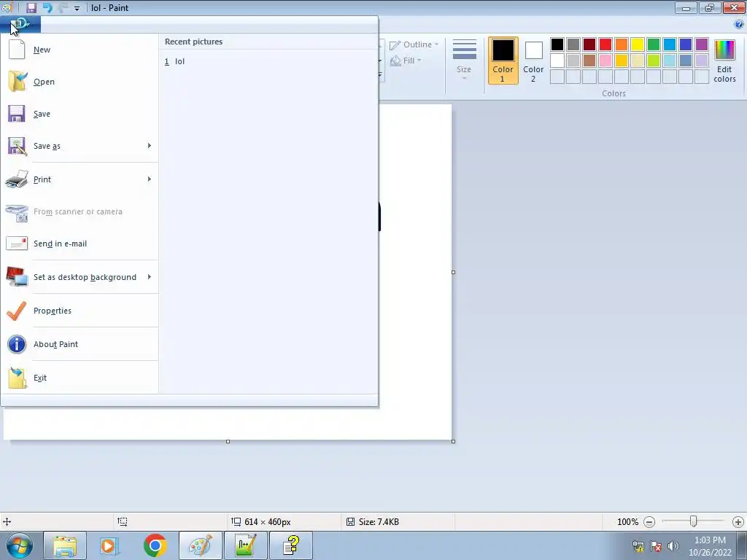Open Windows Start orb
Viewport: 747px width, 560px height.
20,545
